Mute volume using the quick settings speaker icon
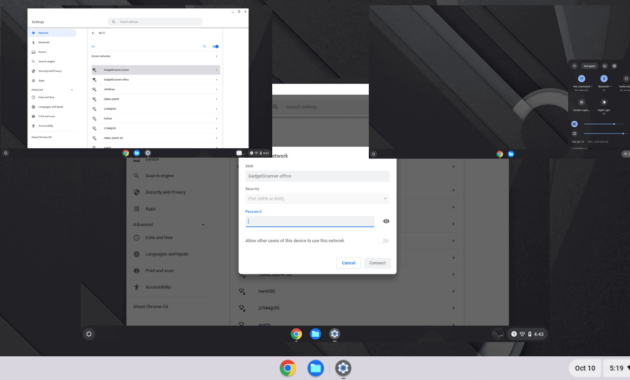This screenshot has width=630, height=380. tap(575, 124)
